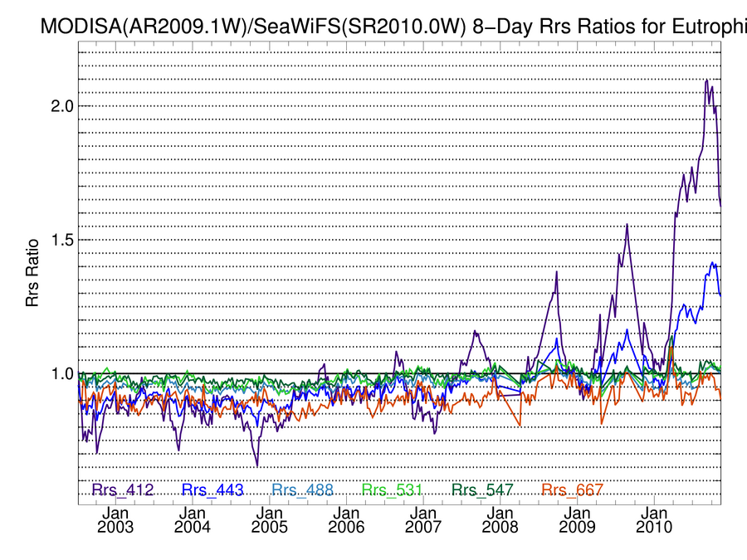Click the 2.0 y-axis tick label

coord(62,105)
